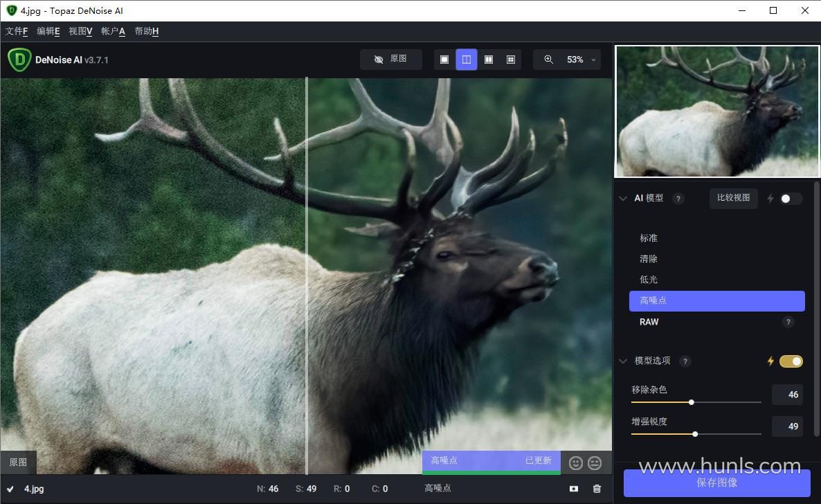Click the neutral face feedback icon
This screenshot has width=821, height=504.
pos(595,463)
